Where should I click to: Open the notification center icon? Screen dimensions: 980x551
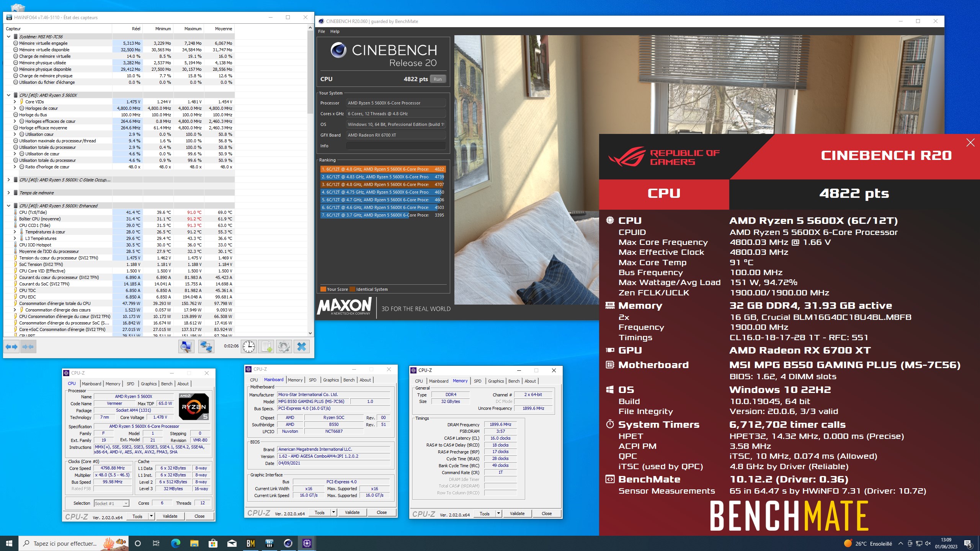[969, 543]
